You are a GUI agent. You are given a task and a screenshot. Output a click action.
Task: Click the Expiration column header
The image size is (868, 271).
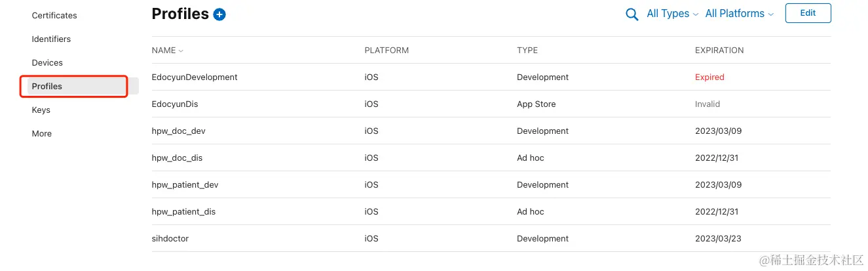[719, 51]
